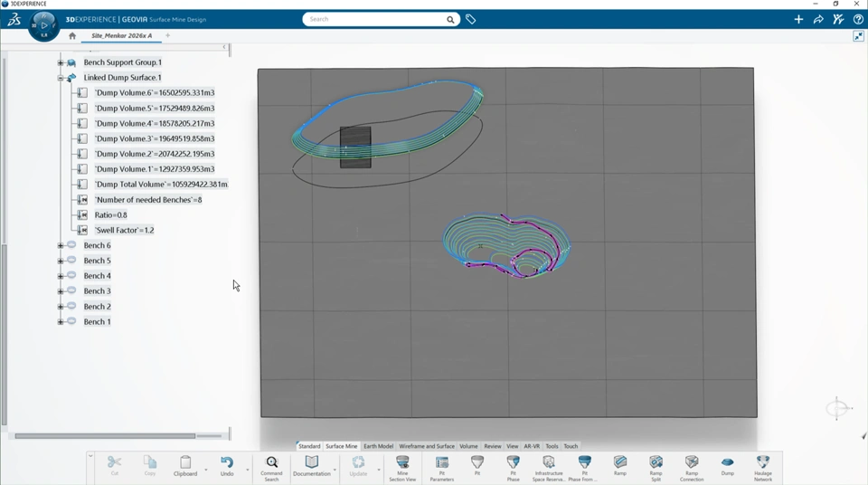The height and width of the screenshot is (485, 868).
Task: Select the Pit Phase tool
Action: click(514, 469)
